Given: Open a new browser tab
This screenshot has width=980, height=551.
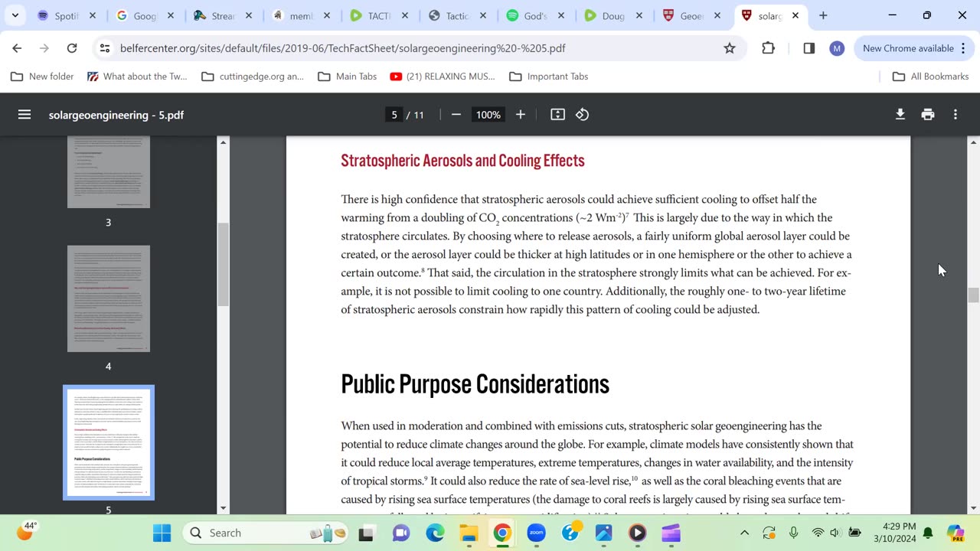Looking at the screenshot, I should point(823,15).
